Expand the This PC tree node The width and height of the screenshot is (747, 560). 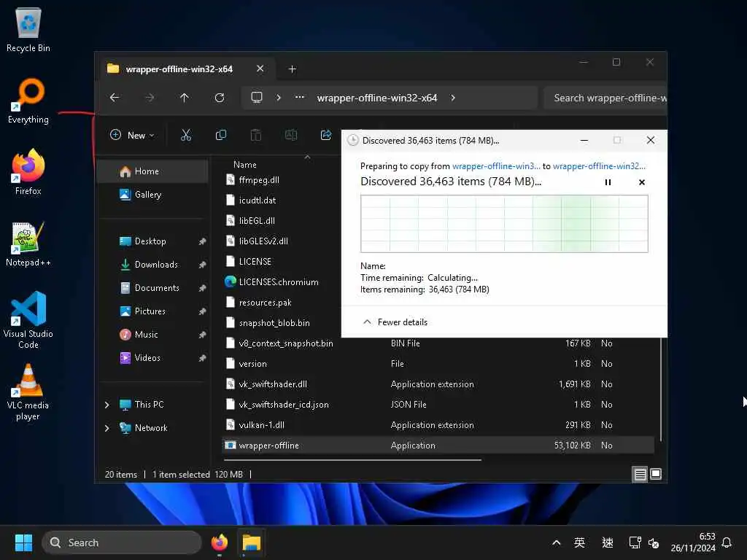(107, 405)
